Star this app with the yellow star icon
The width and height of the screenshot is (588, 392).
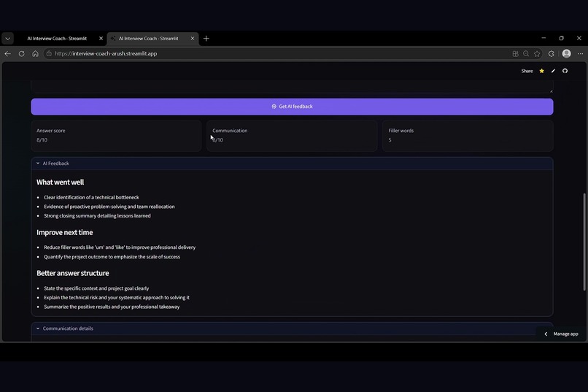[x=541, y=71]
